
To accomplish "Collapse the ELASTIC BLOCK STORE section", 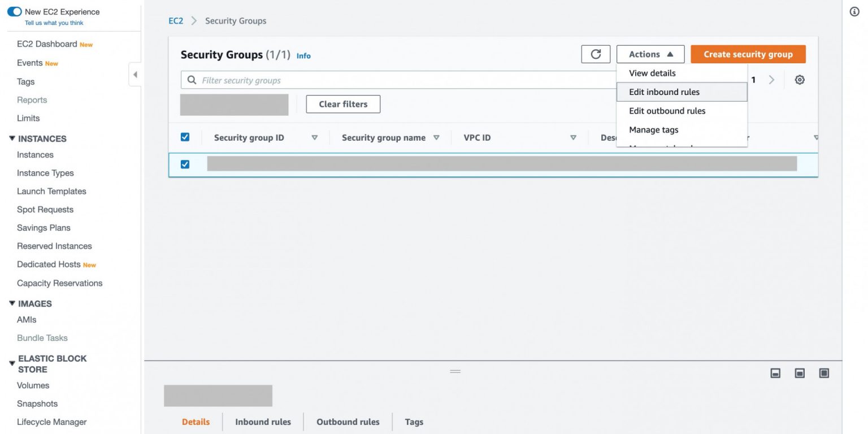I will (x=12, y=364).
